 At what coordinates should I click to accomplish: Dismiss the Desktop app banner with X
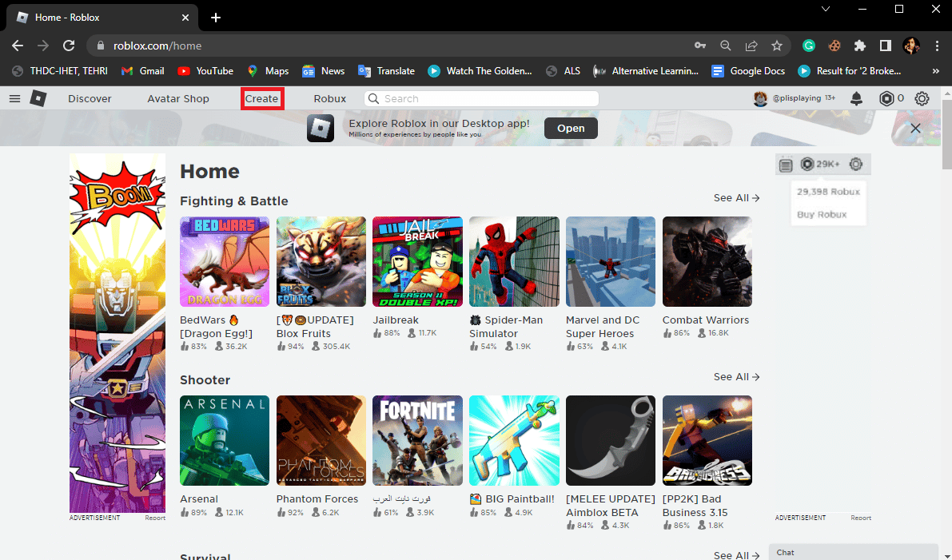915,128
